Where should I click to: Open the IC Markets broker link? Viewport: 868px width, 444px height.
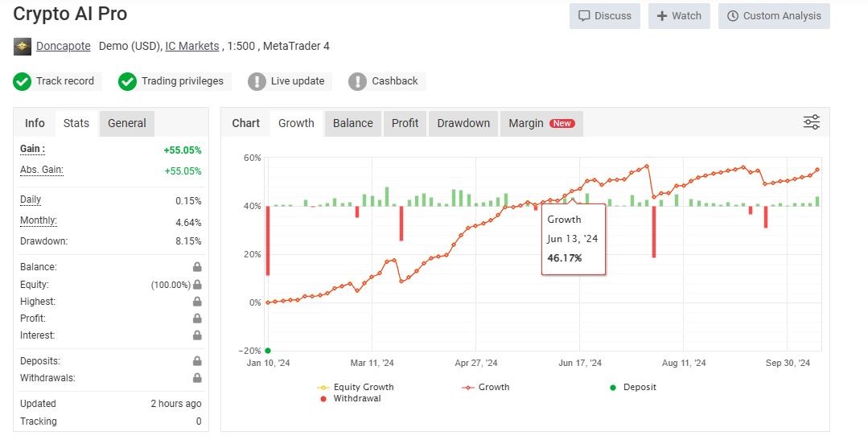tap(192, 46)
